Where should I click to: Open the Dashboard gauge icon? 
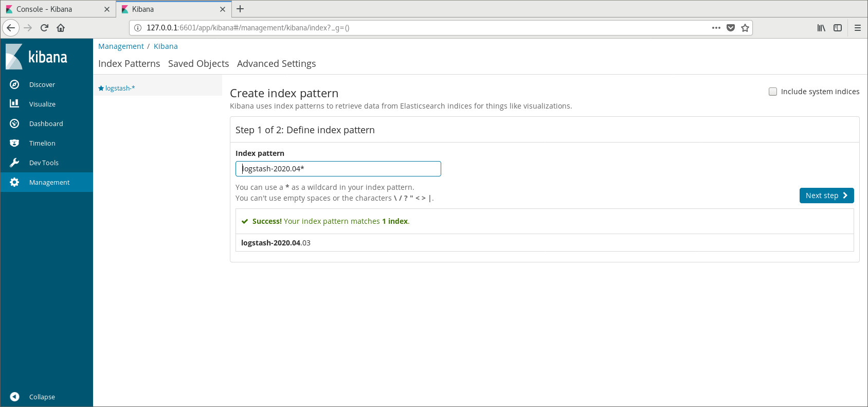14,123
